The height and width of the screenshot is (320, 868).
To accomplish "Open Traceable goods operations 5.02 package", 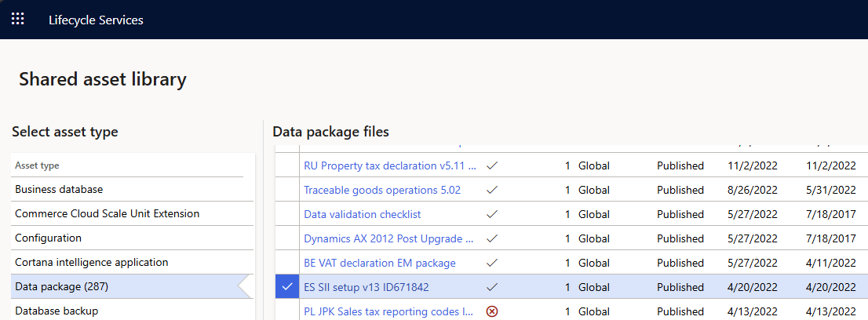I will tap(382, 190).
